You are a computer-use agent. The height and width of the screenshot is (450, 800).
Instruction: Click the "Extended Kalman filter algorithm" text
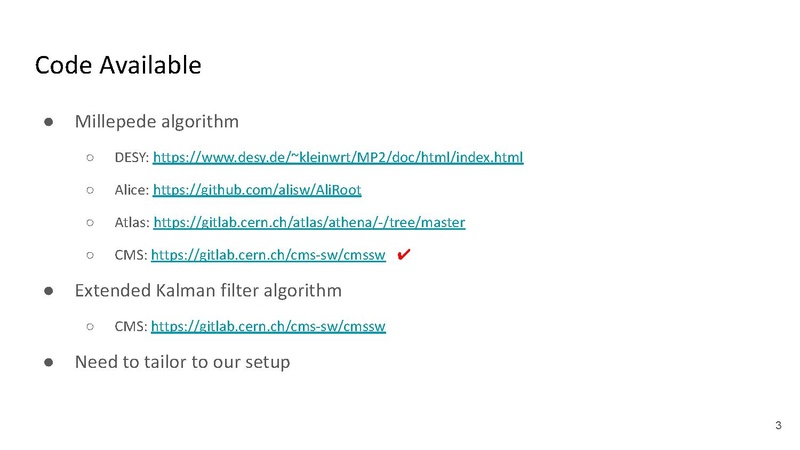pos(208,290)
